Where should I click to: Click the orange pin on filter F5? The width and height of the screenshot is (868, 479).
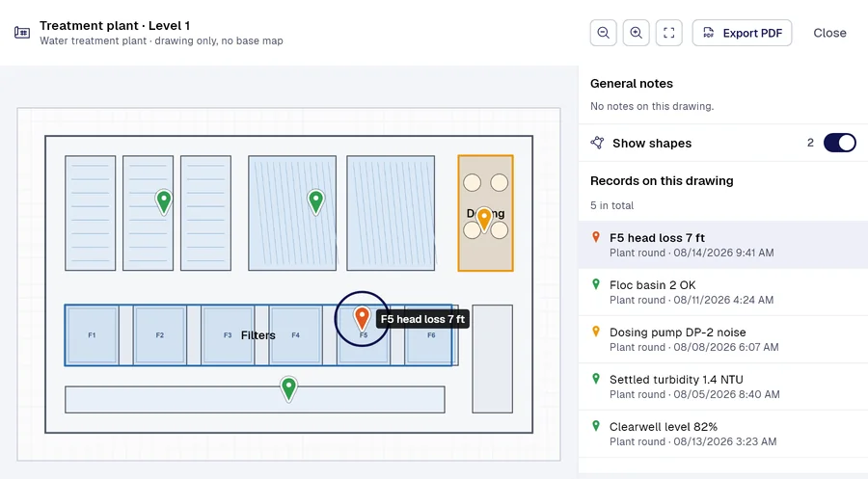pyautogui.click(x=362, y=318)
